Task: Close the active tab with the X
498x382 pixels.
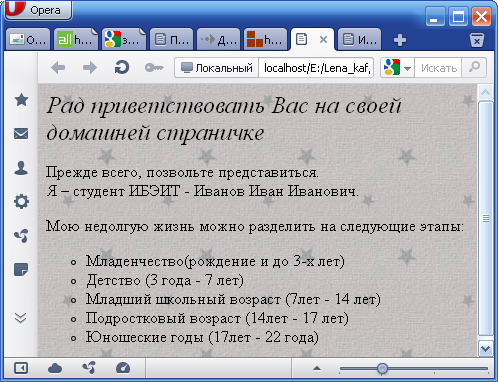Action: point(323,40)
